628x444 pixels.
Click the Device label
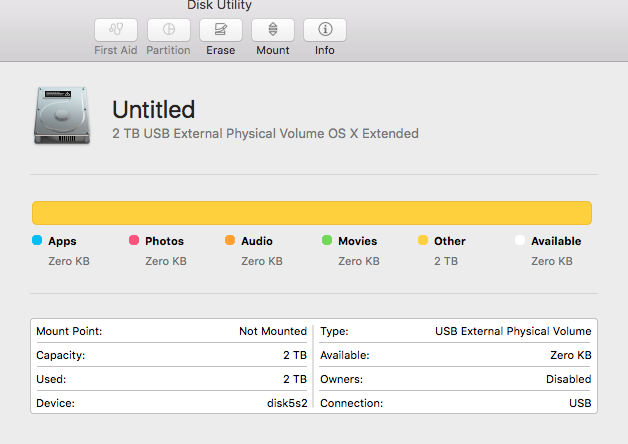[55, 403]
